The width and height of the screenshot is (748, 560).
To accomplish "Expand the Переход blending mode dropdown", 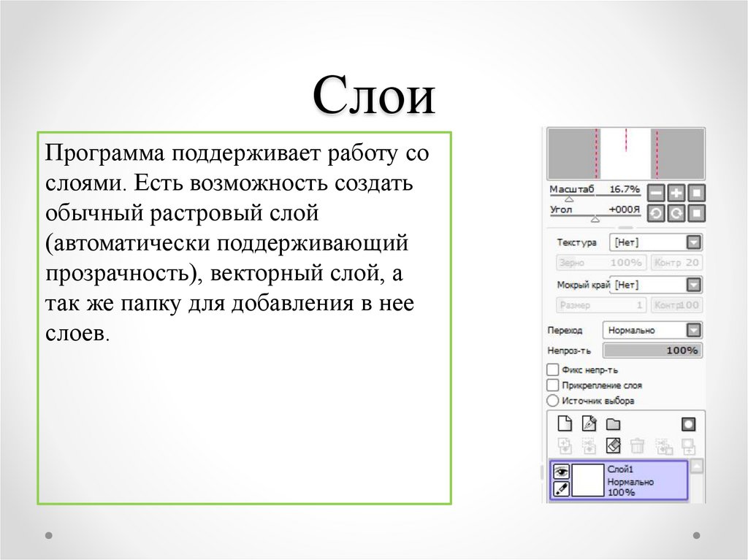I will (693, 330).
